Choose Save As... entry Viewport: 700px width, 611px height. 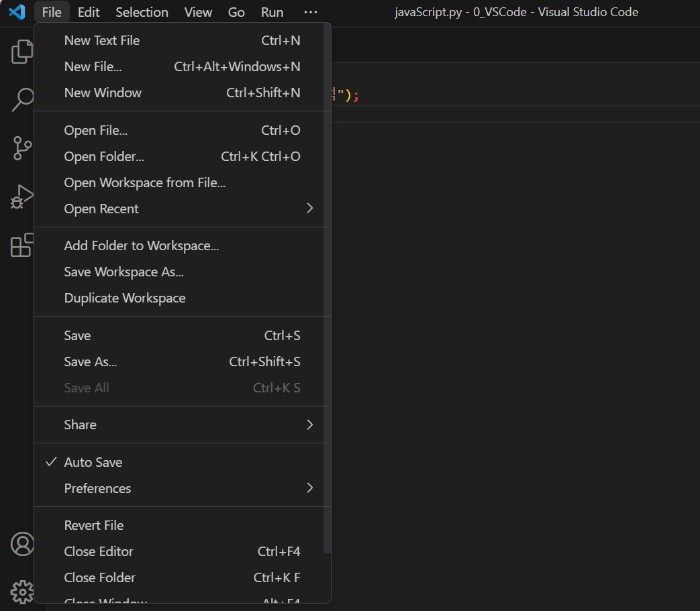click(183, 362)
